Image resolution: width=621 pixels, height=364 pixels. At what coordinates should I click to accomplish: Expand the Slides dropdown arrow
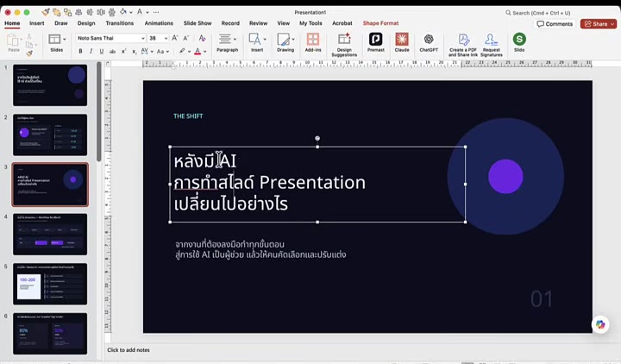point(64,39)
